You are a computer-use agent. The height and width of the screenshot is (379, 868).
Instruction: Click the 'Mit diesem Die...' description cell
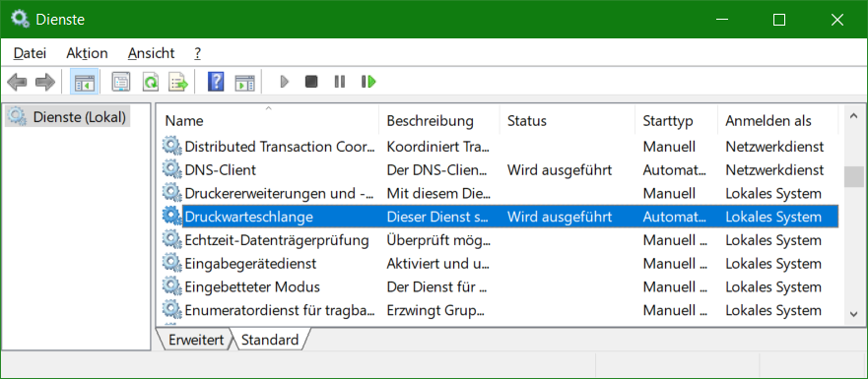[x=437, y=194]
